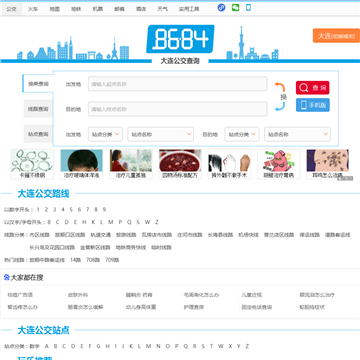Open the foot x-ray thumbnail ad

229,164
